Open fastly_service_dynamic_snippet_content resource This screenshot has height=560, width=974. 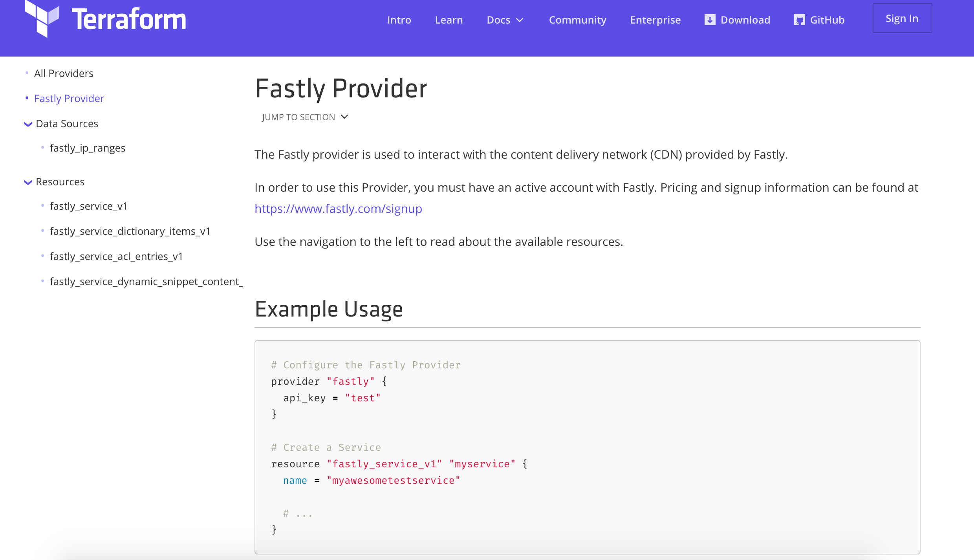[x=146, y=281]
